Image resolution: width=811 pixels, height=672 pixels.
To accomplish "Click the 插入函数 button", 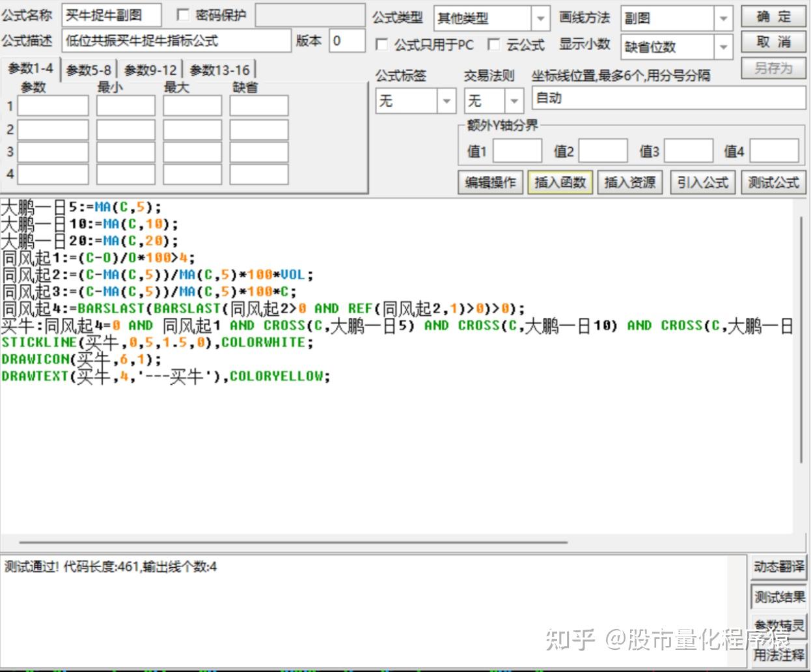I will pos(560,183).
